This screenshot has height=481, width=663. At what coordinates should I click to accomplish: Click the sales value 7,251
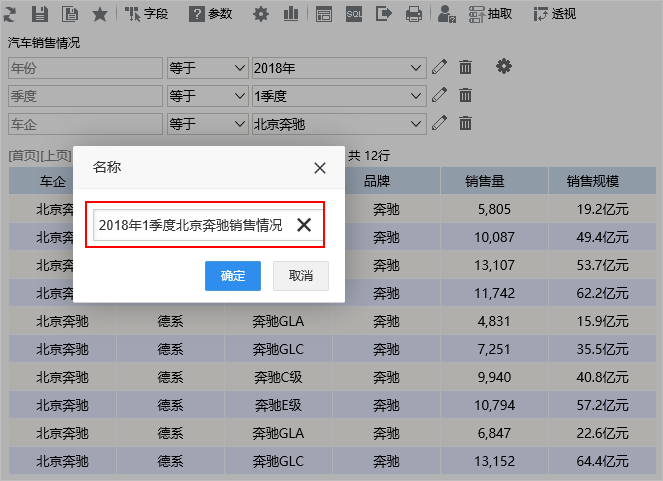[x=494, y=349]
